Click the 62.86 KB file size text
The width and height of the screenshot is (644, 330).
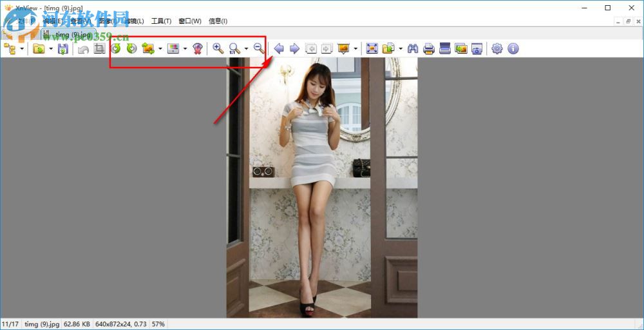point(77,324)
